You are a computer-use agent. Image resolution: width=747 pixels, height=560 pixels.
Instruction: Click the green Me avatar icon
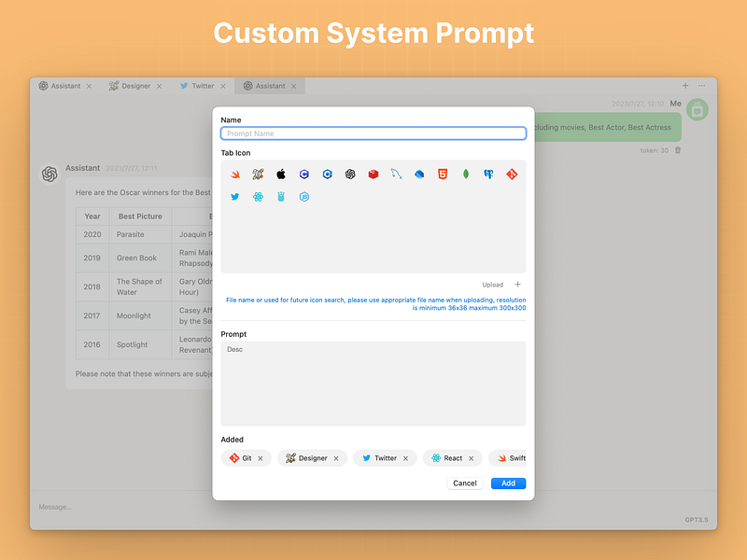(x=698, y=110)
